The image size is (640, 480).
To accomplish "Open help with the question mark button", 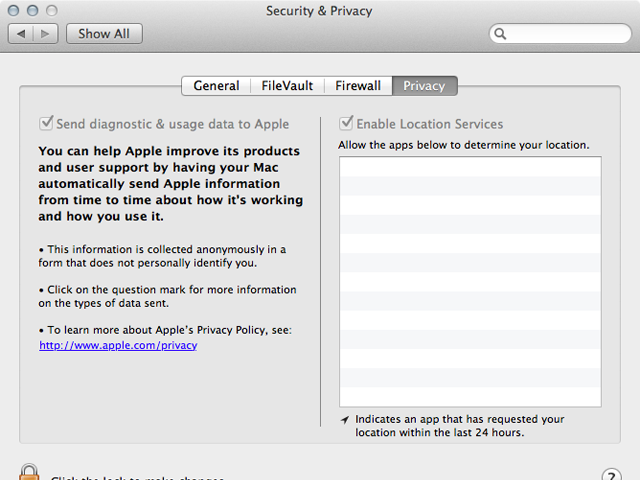I will (x=611, y=475).
